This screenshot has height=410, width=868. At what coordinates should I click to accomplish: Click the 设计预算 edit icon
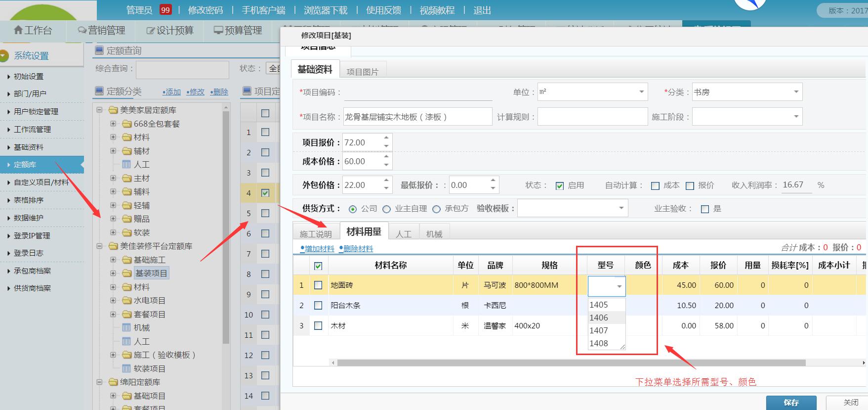[151, 31]
